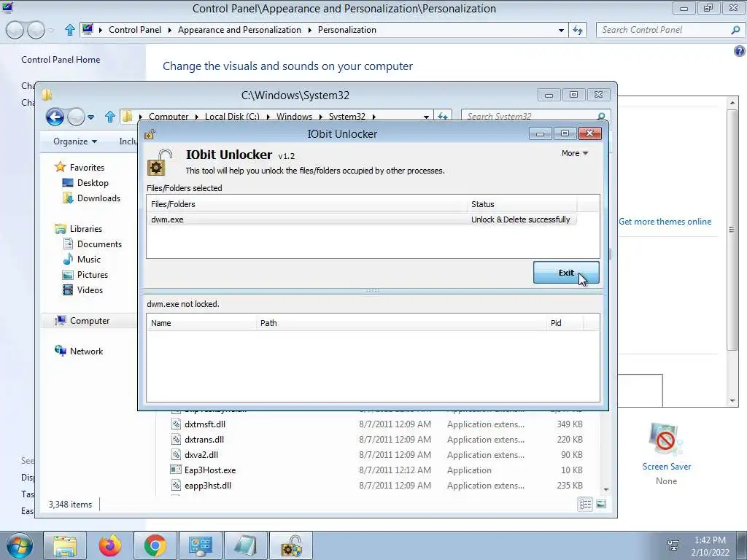Click the network icon in the system tray
Image resolution: width=747 pixels, height=560 pixels.
(673, 545)
